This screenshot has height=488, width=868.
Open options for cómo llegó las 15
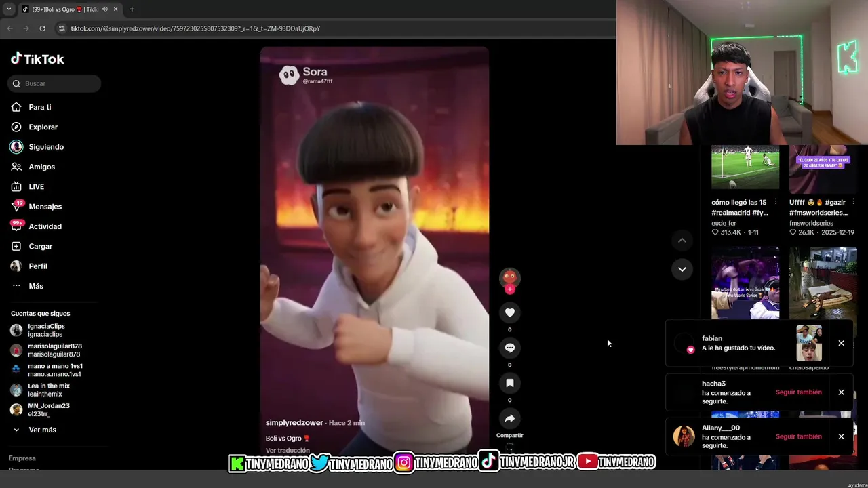click(x=776, y=202)
